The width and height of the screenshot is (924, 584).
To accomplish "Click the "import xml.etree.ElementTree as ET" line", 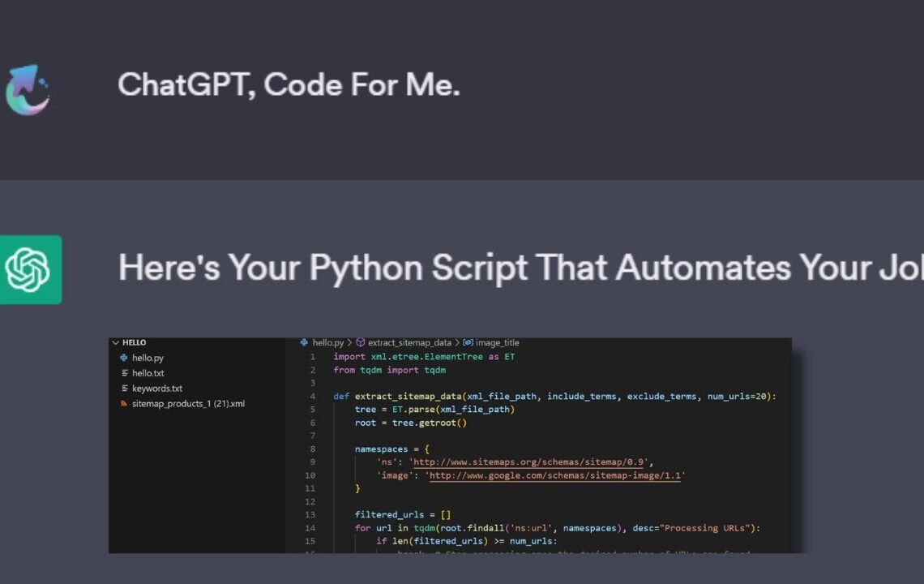I will [x=424, y=356].
